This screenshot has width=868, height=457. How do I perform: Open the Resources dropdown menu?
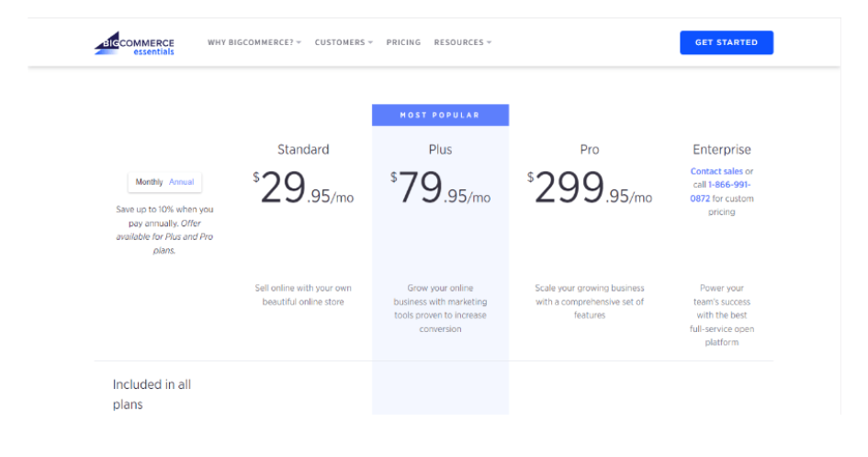tap(462, 42)
